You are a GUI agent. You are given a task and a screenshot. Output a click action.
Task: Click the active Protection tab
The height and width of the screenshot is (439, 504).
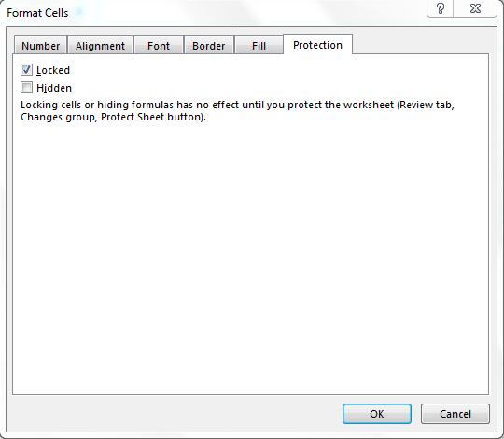tap(317, 45)
